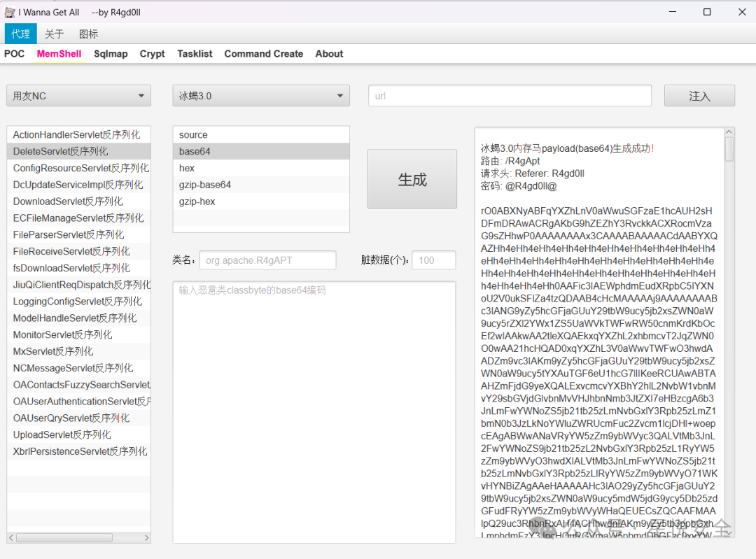The image size is (756, 559).
Task: Select OAUserQryServlet反序列化 entry
Action: [x=78, y=418]
